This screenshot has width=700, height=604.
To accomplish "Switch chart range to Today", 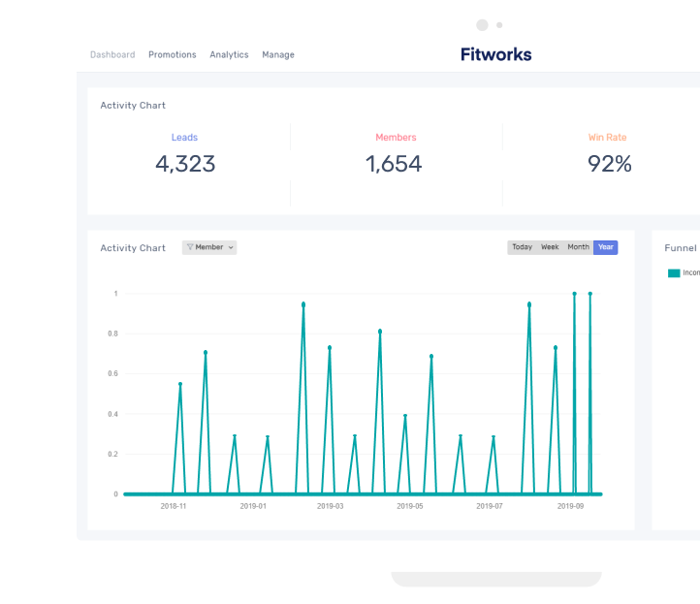I will [x=522, y=247].
